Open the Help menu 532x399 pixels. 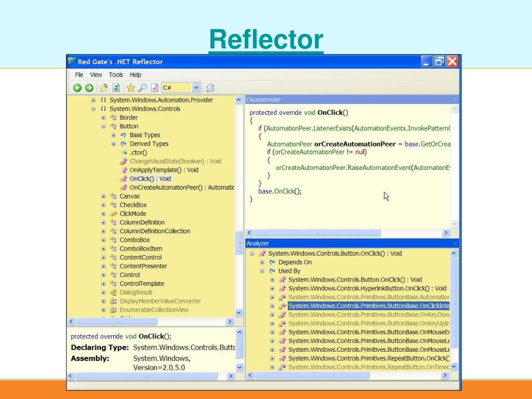[x=136, y=75]
